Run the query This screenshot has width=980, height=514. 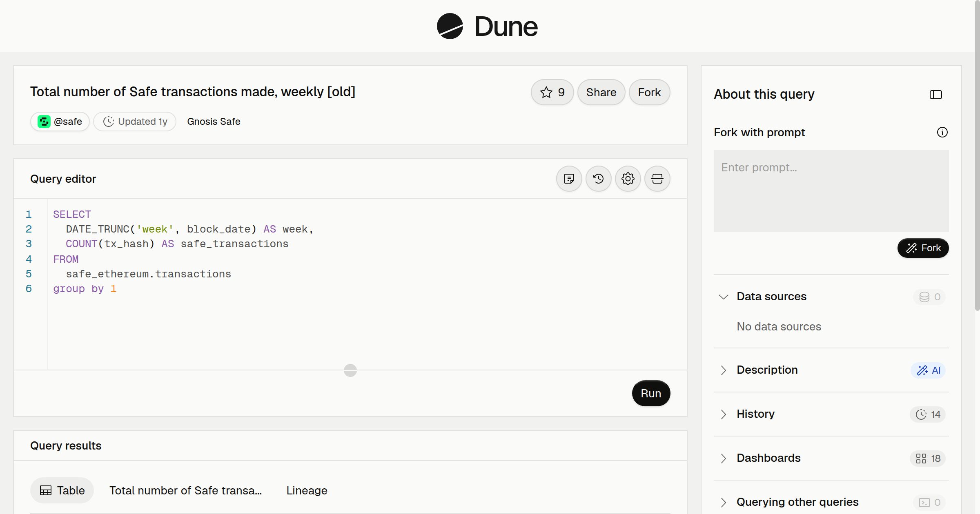(x=651, y=393)
